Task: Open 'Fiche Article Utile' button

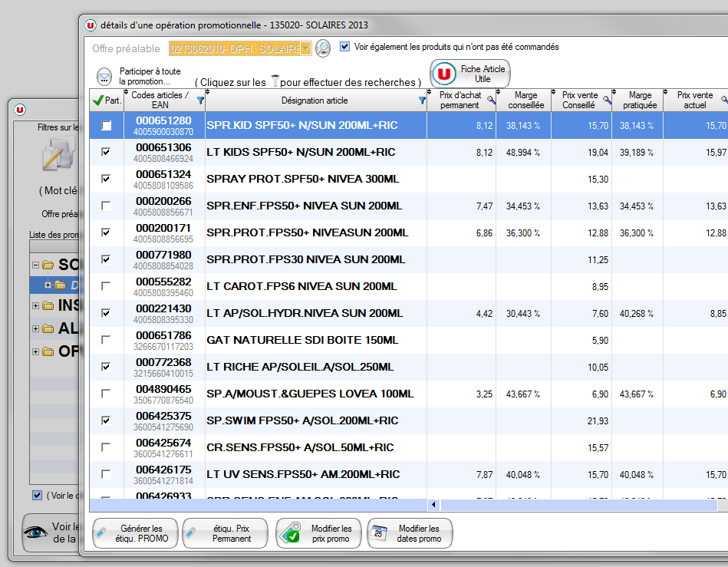Action: coord(470,74)
